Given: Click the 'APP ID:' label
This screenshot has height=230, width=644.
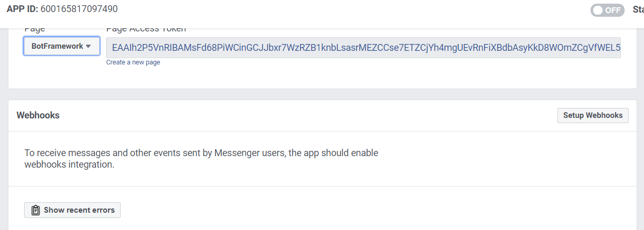Looking at the screenshot, I should pos(22,9).
